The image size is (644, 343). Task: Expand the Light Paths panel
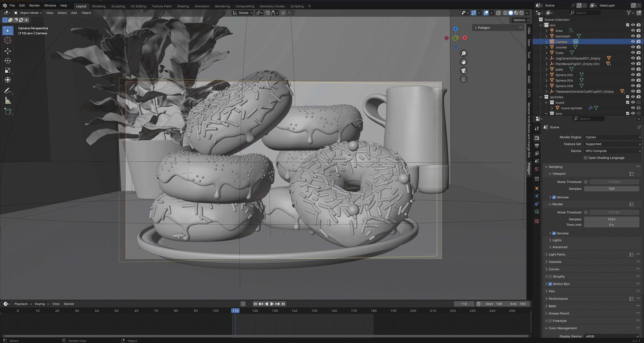pyautogui.click(x=557, y=254)
